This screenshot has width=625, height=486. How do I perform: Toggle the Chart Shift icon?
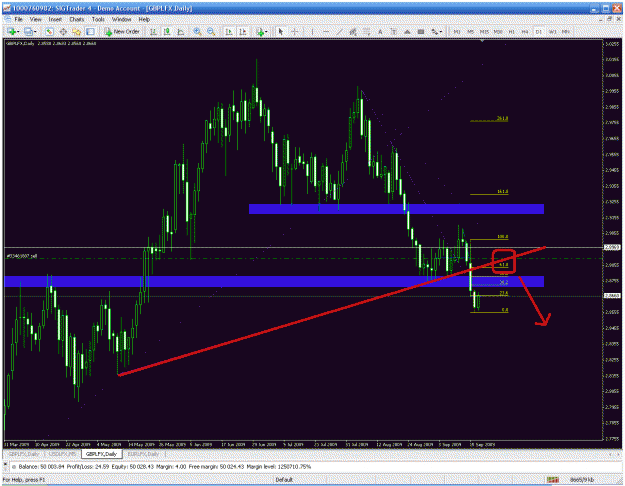coord(243,32)
